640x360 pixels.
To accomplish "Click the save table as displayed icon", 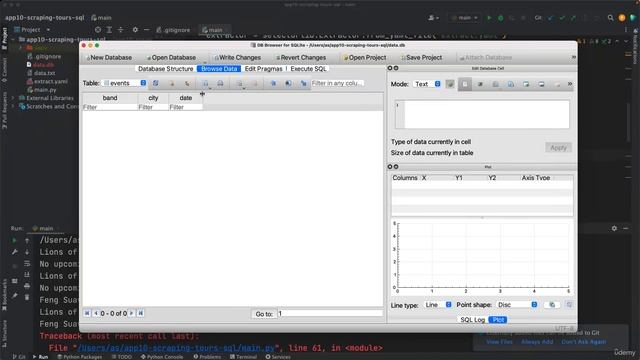I will coord(206,83).
